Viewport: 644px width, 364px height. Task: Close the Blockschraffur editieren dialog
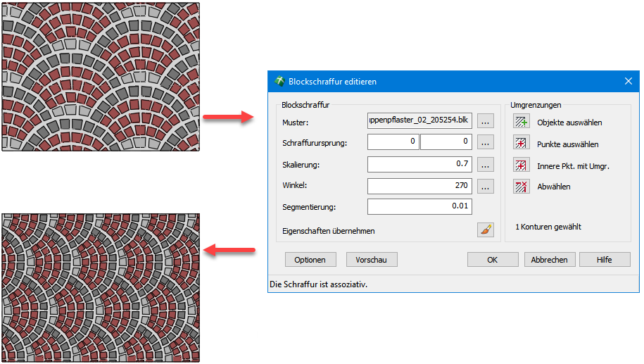(x=629, y=81)
